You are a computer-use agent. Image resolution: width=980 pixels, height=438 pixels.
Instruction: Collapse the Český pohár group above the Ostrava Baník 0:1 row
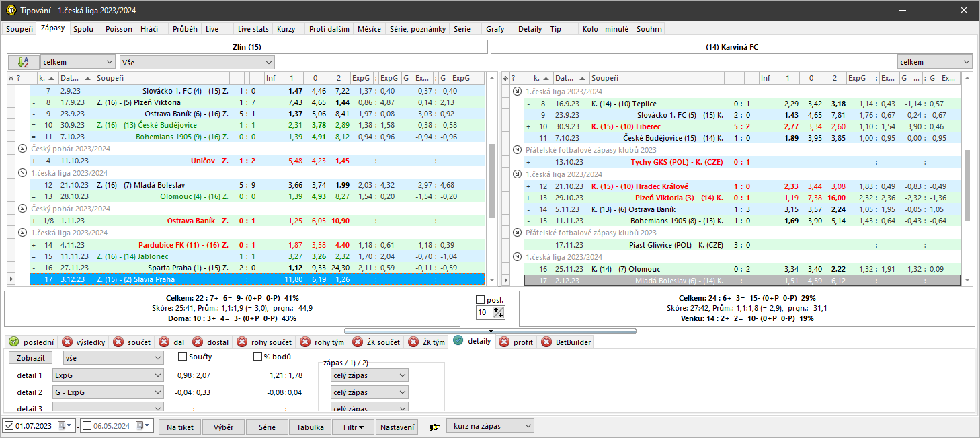point(22,209)
